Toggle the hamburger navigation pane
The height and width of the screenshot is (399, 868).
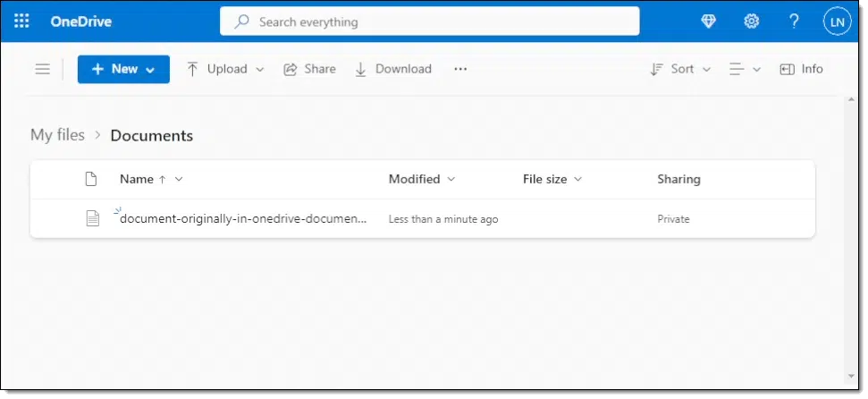pos(43,69)
